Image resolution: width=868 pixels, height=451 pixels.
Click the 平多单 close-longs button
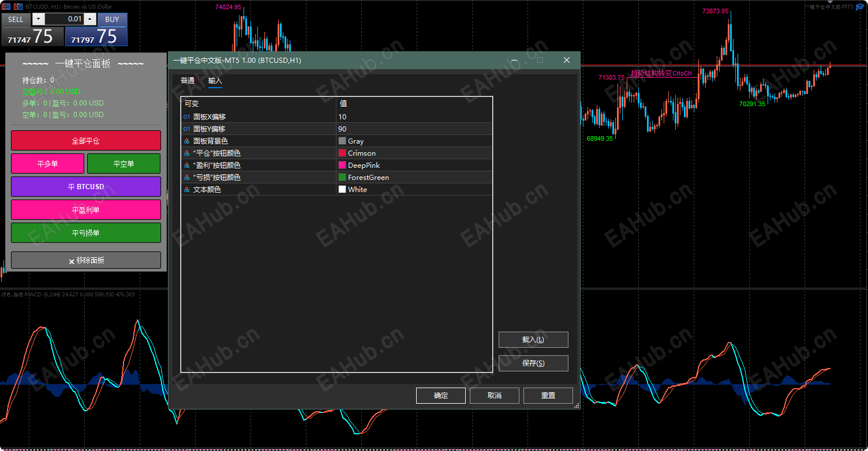click(47, 164)
